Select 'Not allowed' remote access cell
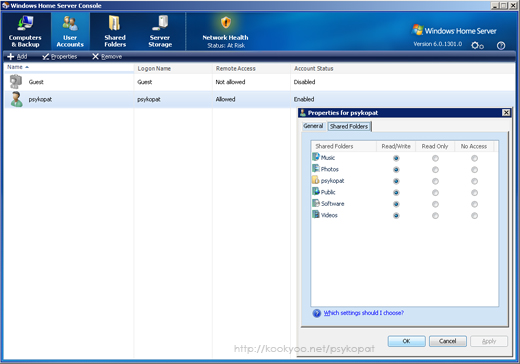The image size is (520, 364). coord(230,82)
